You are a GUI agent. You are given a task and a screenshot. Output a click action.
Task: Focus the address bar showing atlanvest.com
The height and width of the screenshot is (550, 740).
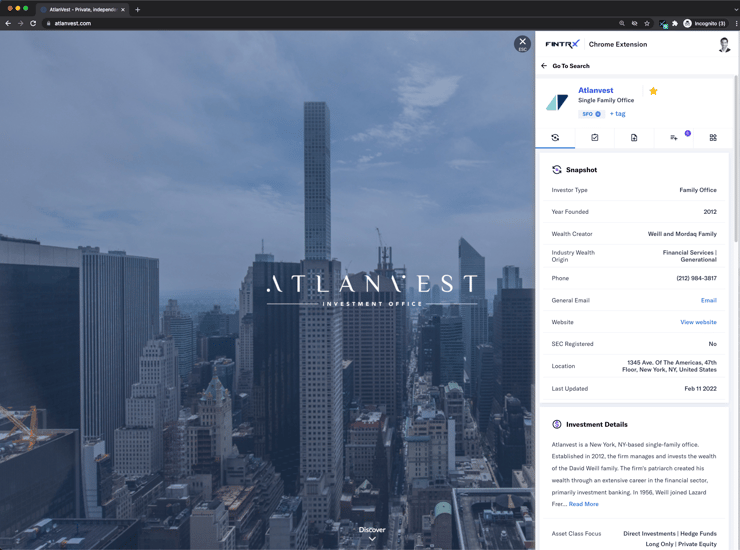point(330,23)
